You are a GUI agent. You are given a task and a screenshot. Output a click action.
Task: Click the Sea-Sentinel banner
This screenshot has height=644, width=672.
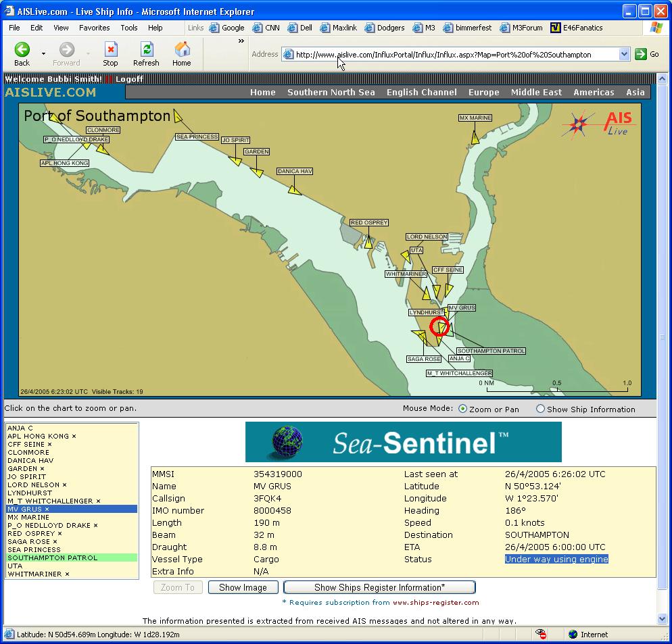[404, 442]
